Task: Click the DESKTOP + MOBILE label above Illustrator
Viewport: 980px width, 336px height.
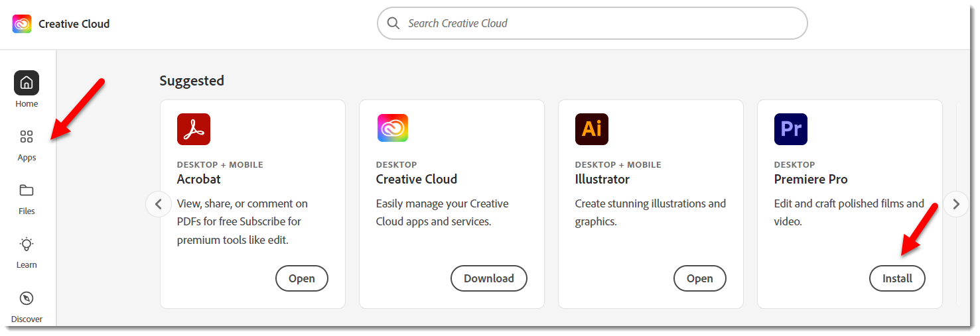Action: (618, 164)
